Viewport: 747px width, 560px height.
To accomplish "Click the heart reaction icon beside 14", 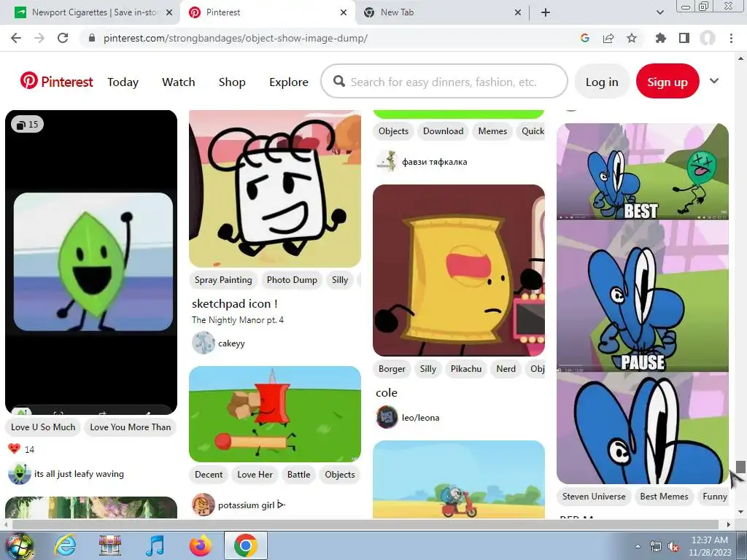I will 15,448.
